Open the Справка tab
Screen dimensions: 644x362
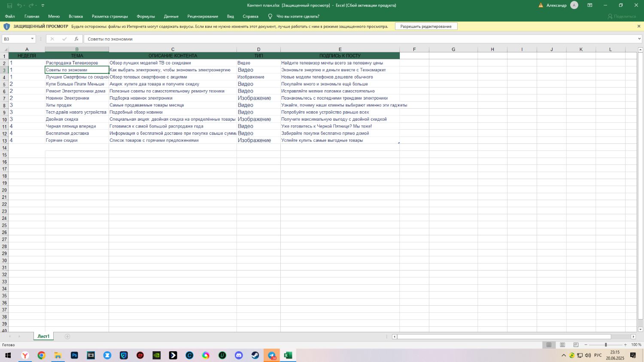coord(250,16)
